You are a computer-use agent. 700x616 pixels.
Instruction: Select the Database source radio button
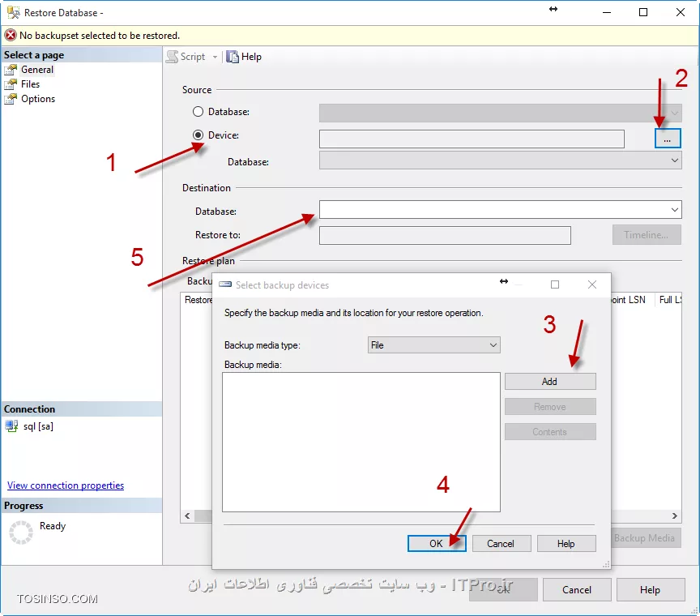(198, 112)
